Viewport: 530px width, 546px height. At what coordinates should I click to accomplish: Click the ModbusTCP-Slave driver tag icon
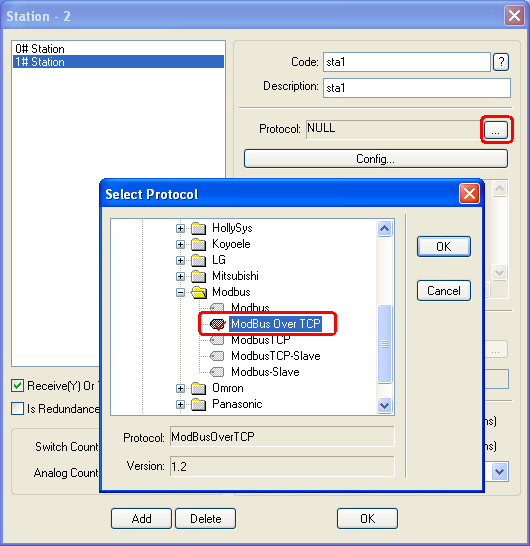point(217,356)
